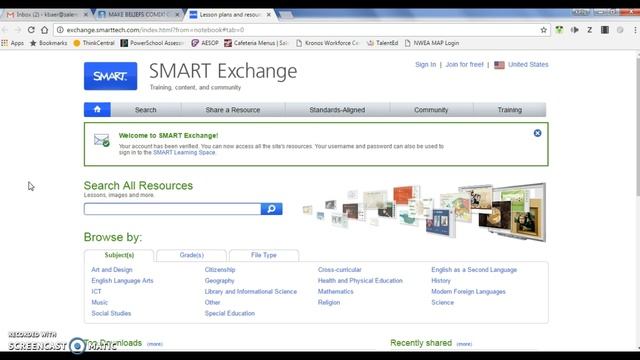This screenshot has height=360, width=640.
Task: Browse Art and Design subject
Action: [x=112, y=270]
